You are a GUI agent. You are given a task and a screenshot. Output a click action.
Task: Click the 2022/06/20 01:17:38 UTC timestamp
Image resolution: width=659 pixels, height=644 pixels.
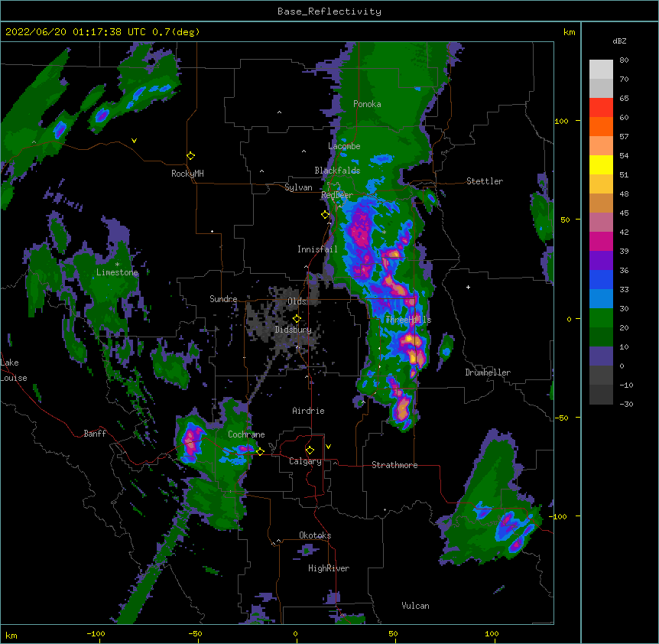tap(76, 32)
